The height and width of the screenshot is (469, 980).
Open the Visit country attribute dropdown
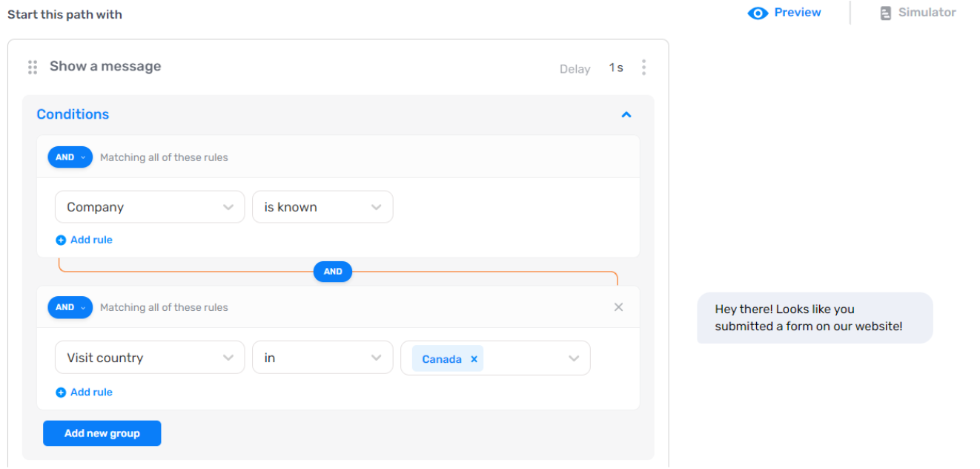pyautogui.click(x=149, y=357)
